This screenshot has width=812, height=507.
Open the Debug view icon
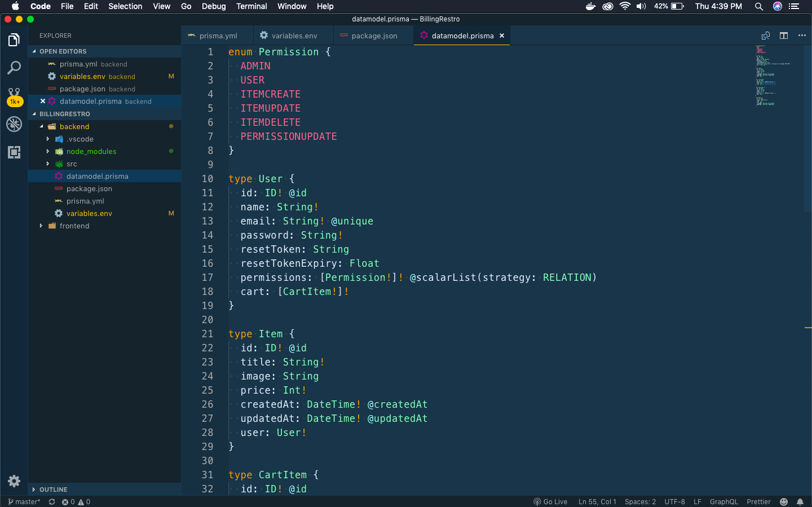tap(14, 124)
